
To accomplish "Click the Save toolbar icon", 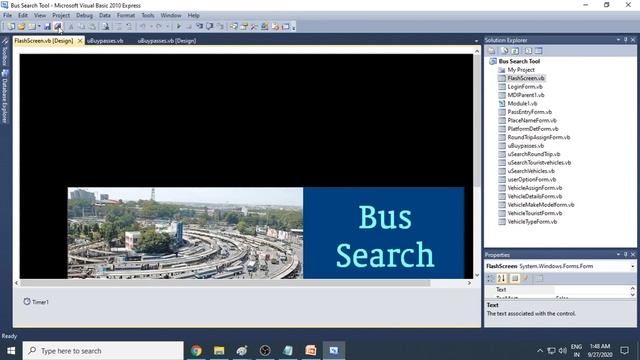I will point(47,27).
